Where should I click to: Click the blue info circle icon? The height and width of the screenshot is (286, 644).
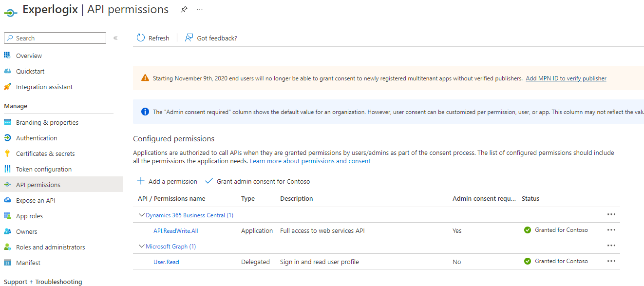click(145, 112)
